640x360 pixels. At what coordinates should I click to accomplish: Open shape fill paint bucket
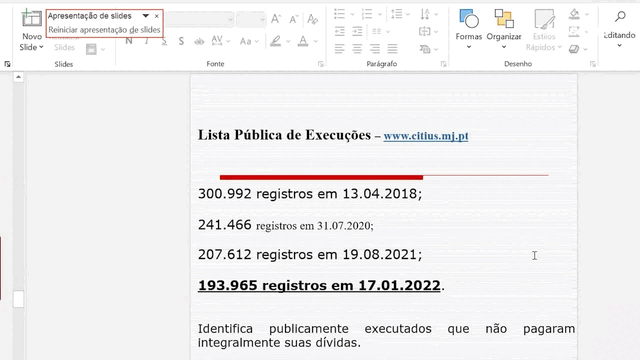574,14
